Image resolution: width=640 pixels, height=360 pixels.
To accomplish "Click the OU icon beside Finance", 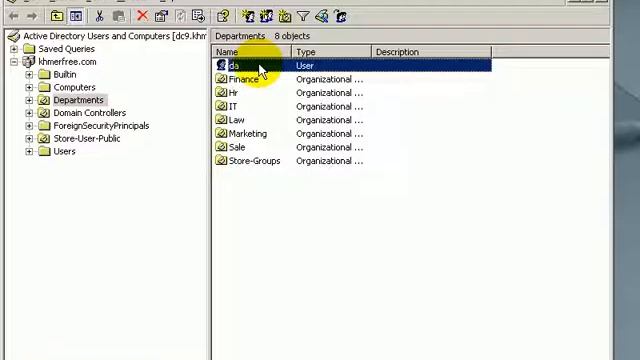I will [x=221, y=79].
